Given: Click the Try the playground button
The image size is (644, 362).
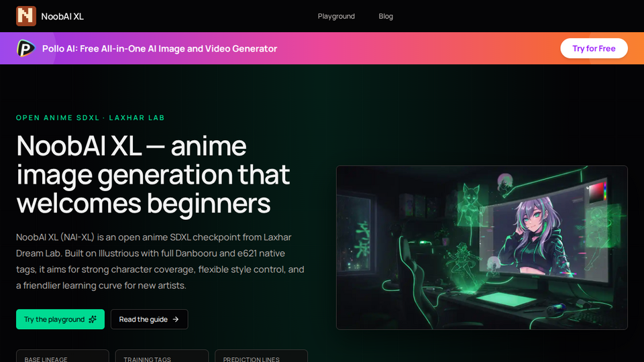Looking at the screenshot, I should click(x=60, y=319).
